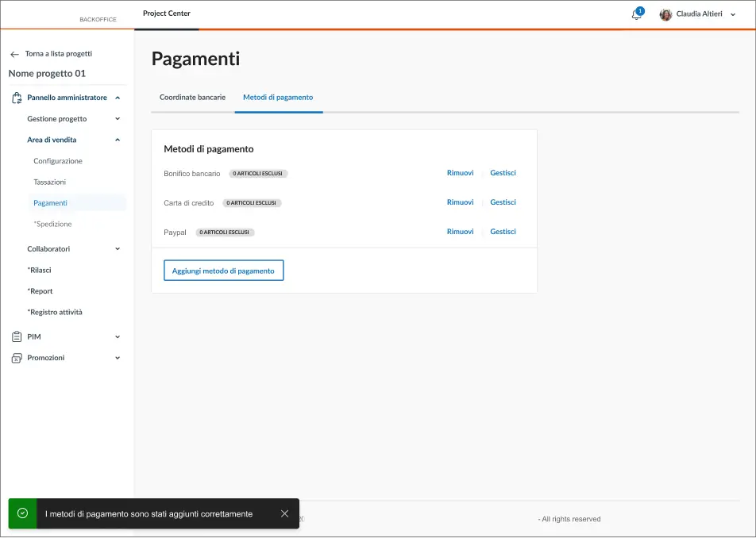
Task: Click the Pannello amministratore bag icon
Action: [x=17, y=98]
